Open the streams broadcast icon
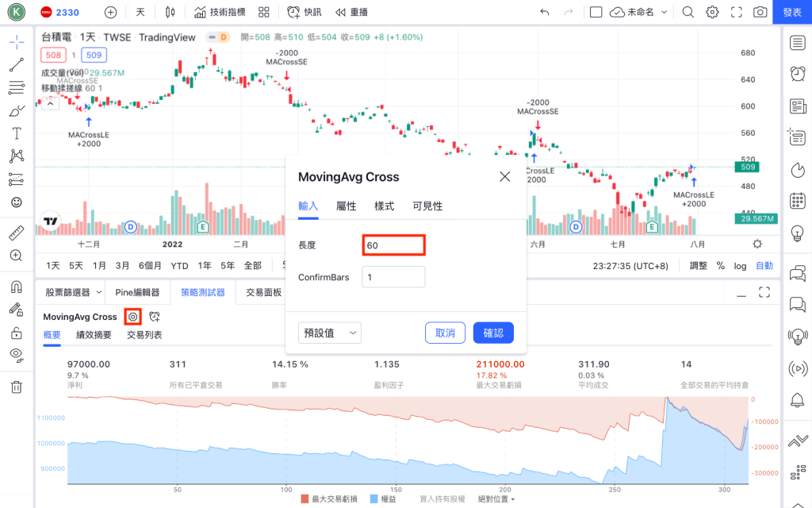Viewport: 812px width, 508px height. (x=798, y=368)
